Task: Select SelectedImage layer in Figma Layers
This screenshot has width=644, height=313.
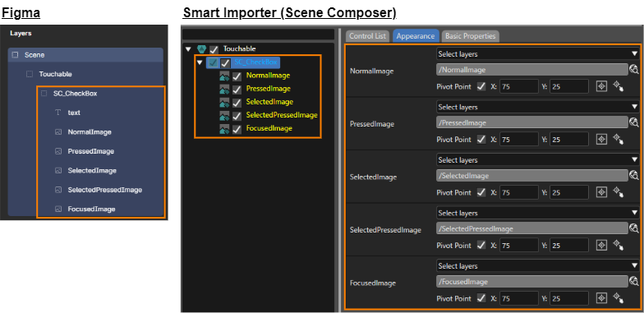Action: pyautogui.click(x=92, y=171)
